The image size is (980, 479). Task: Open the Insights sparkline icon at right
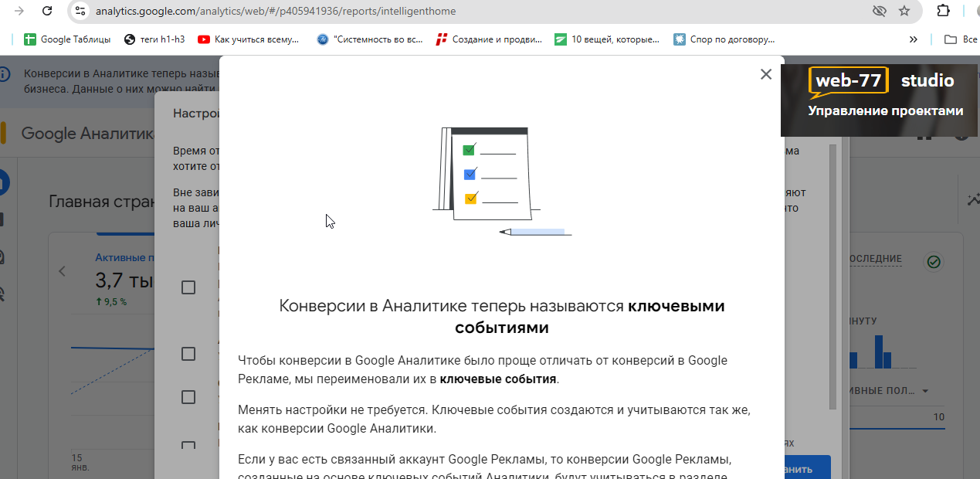click(x=973, y=199)
